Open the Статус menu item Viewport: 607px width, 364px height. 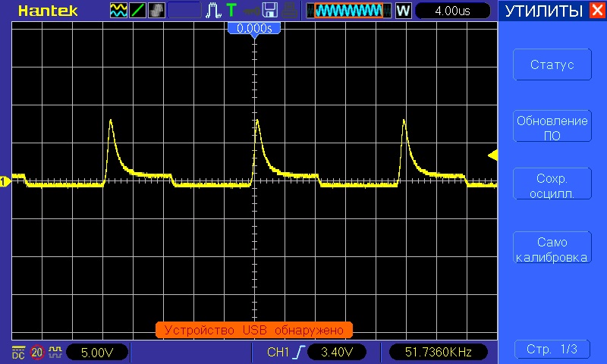pyautogui.click(x=552, y=65)
